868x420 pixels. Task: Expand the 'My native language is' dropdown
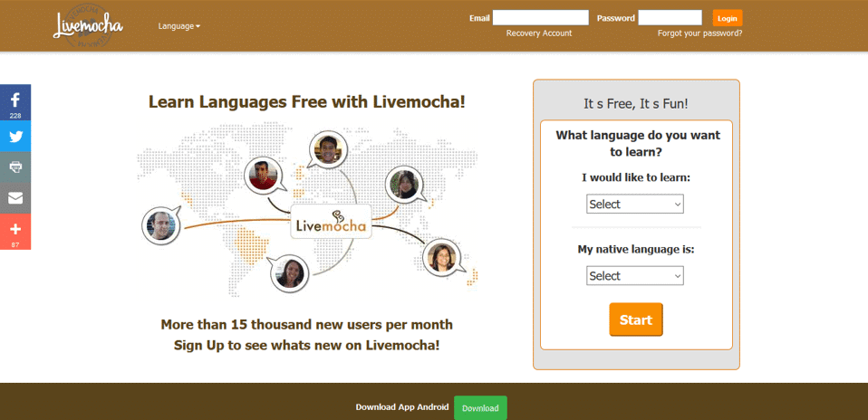coord(635,275)
